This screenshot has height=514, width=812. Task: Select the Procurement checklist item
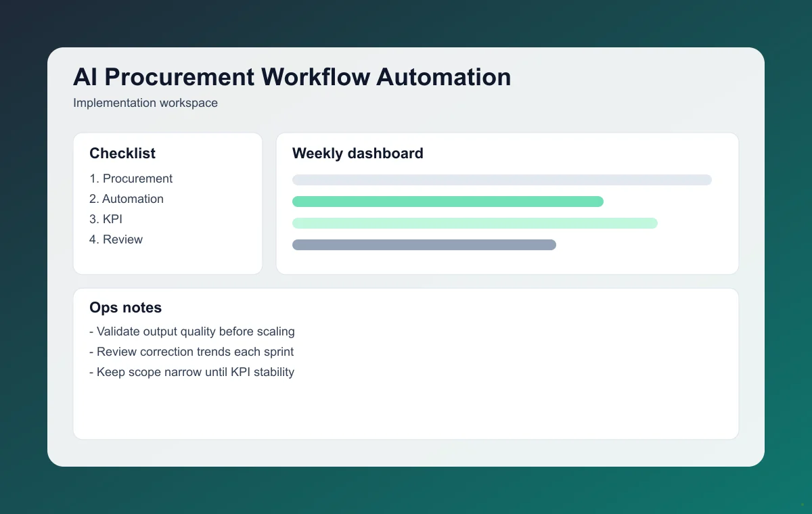[131, 179]
